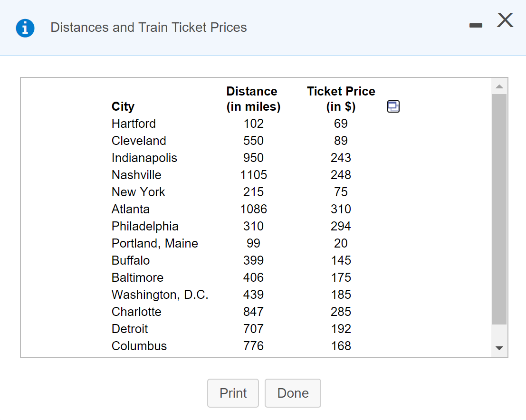
Task: Click the copy-table icon beside Ticket Price
Action: click(x=393, y=107)
